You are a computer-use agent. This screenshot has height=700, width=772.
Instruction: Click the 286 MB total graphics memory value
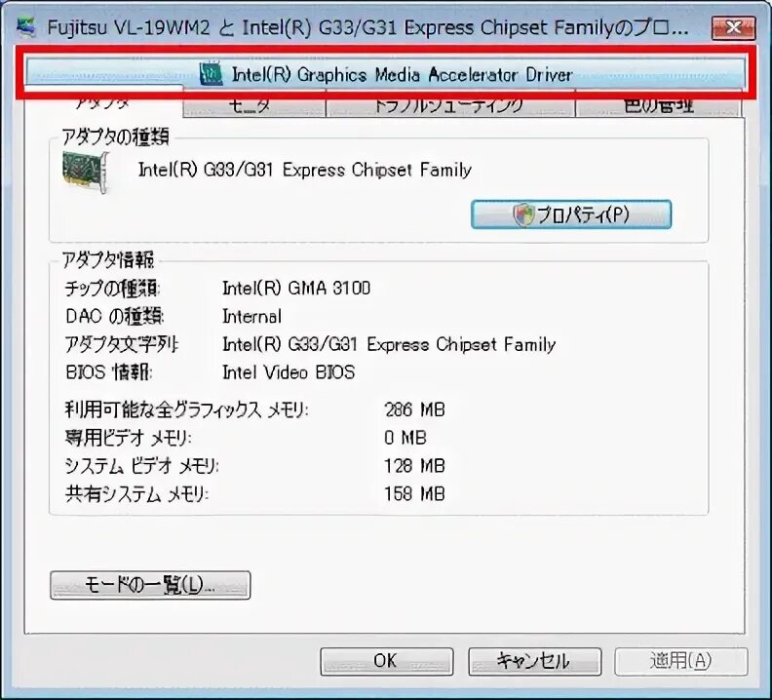[414, 409]
